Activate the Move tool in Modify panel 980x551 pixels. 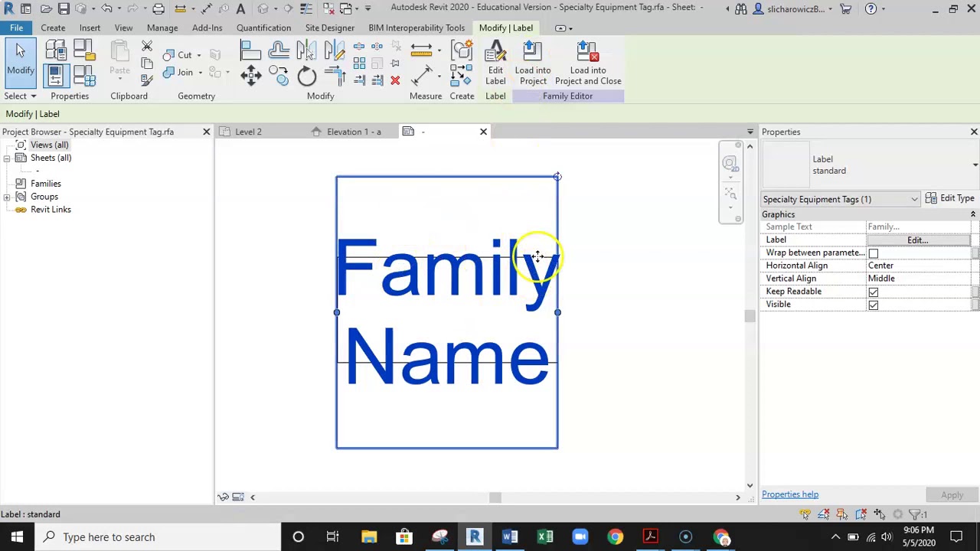[251, 75]
